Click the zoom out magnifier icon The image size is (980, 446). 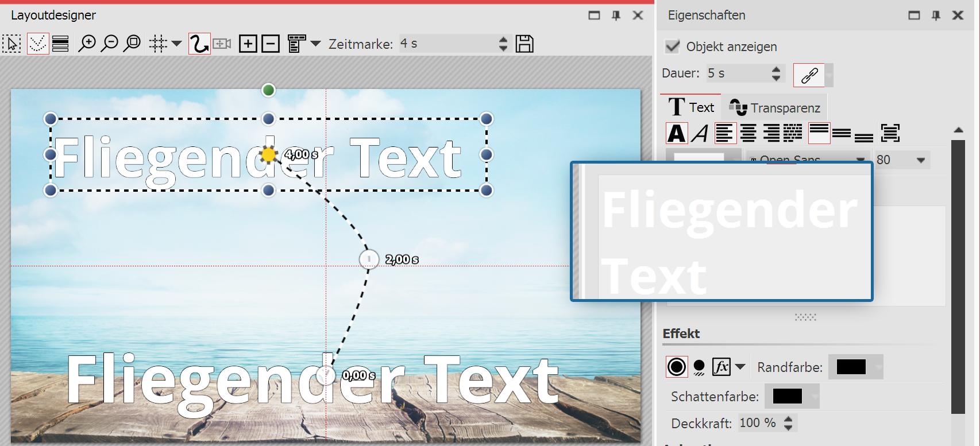(x=109, y=44)
